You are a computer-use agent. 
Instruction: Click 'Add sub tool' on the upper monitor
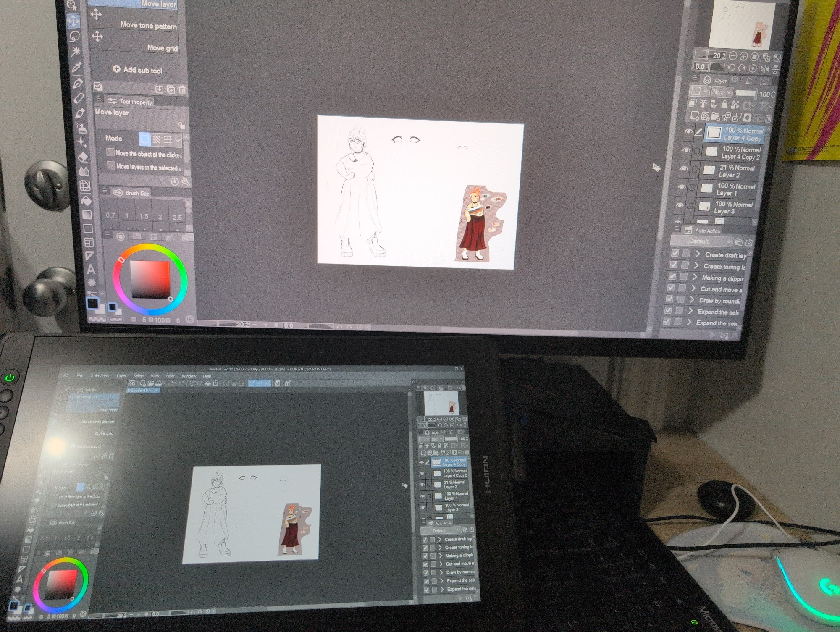138,70
